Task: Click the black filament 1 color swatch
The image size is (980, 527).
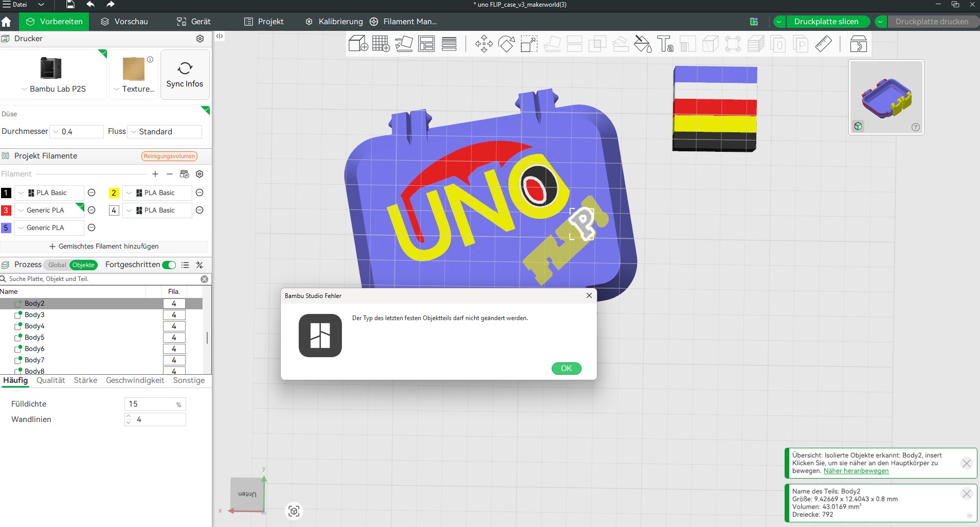Action: [6, 193]
